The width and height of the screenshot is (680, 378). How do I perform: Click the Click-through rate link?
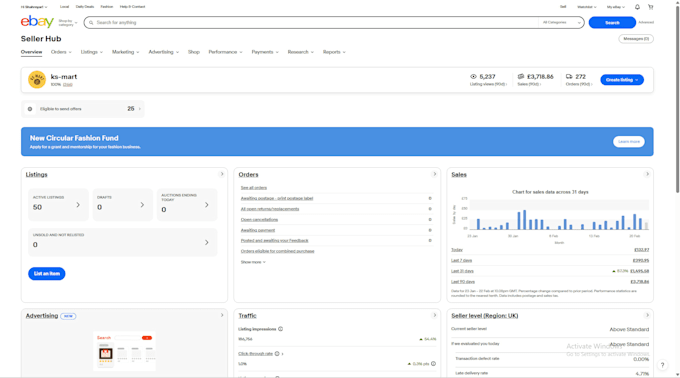pos(255,354)
